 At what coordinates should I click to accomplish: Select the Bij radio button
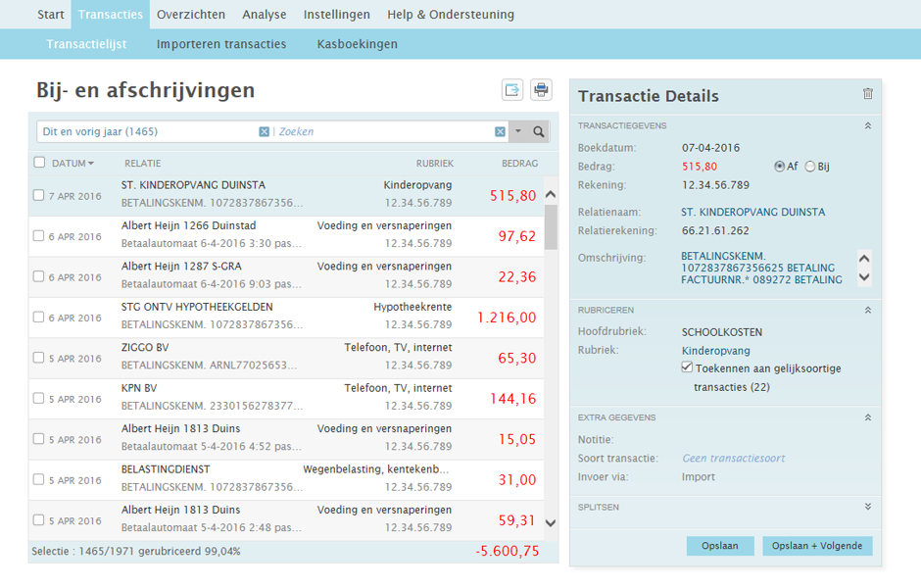pos(810,167)
